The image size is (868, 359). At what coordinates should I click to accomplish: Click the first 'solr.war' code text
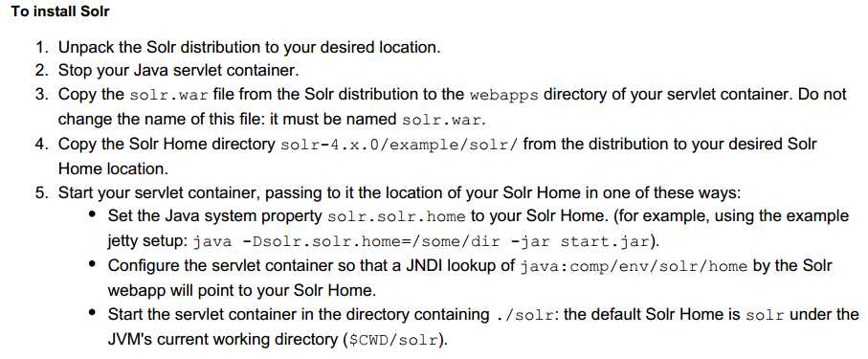coord(169,95)
